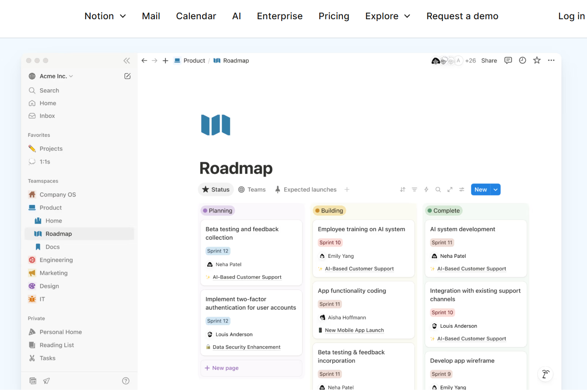
Task: Click the collaborator avatars group
Action: [x=447, y=61]
